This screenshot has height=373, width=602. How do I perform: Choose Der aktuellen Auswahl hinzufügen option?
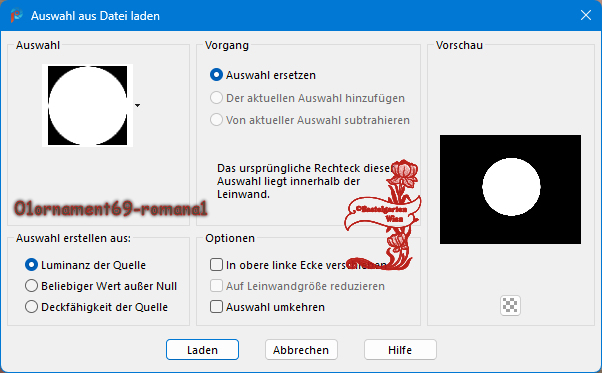216,98
